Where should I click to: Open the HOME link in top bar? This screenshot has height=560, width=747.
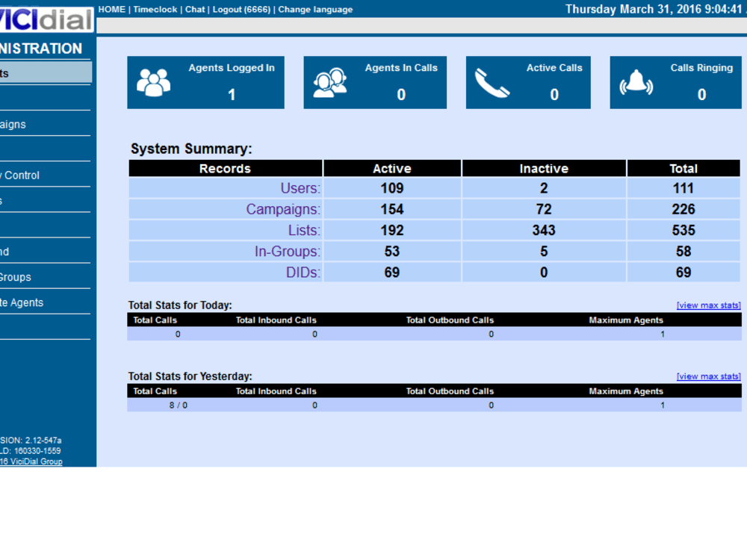[111, 10]
